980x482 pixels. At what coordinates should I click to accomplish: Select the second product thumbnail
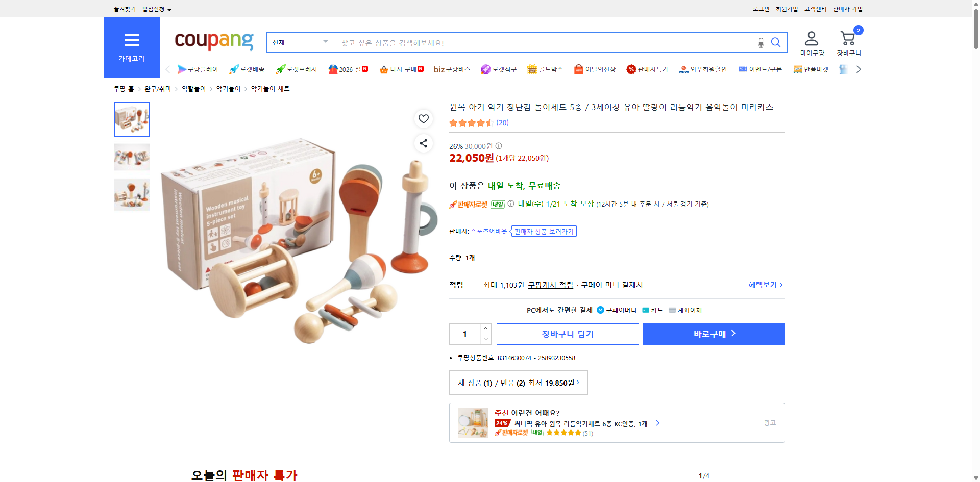131,157
